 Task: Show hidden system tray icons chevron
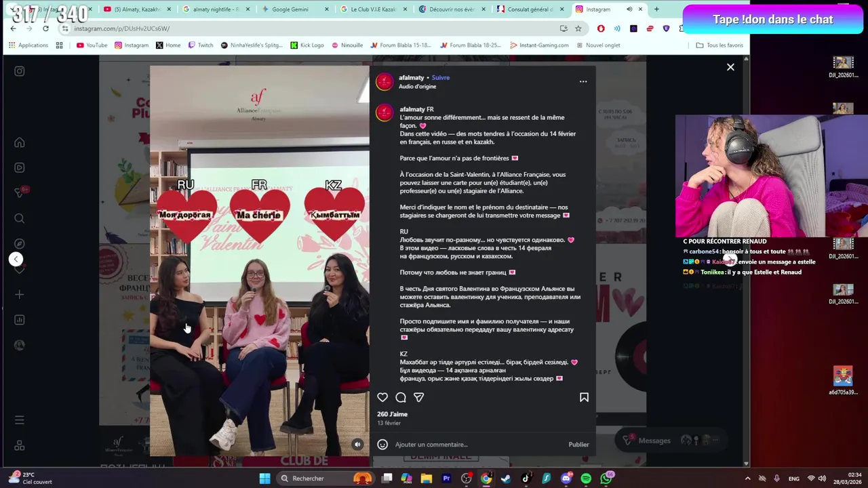[748, 479]
